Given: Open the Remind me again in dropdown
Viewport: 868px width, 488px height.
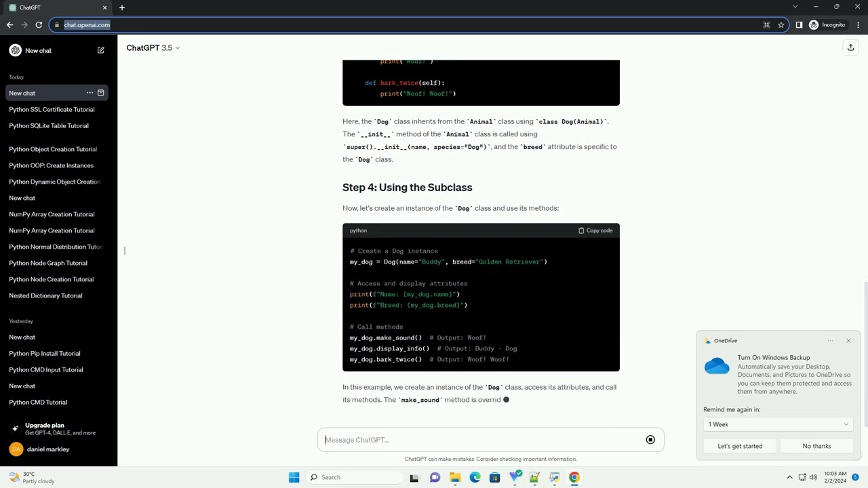Looking at the screenshot, I should (x=778, y=424).
